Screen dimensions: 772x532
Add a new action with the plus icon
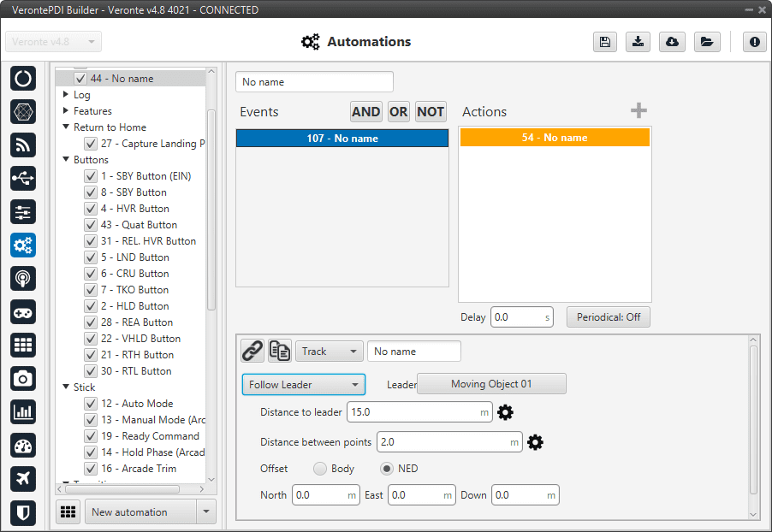coord(638,110)
